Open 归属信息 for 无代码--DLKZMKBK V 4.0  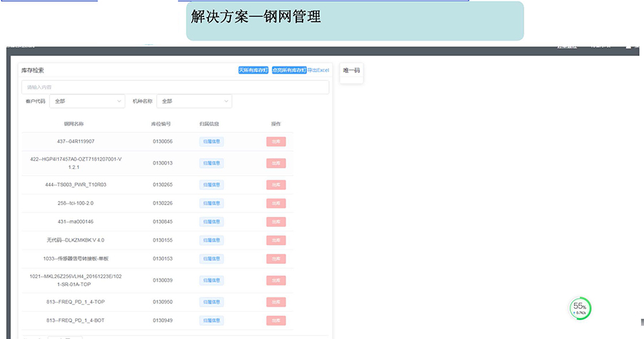pos(212,240)
